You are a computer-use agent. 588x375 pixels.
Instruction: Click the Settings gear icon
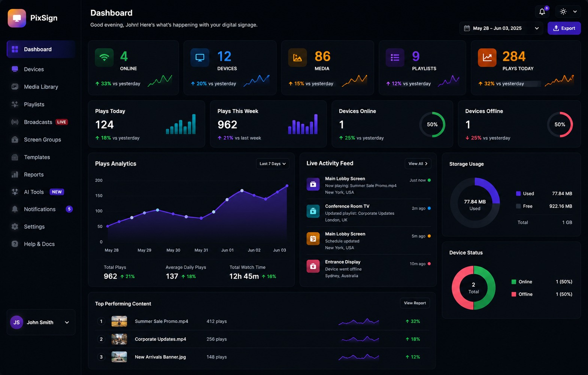(x=15, y=226)
